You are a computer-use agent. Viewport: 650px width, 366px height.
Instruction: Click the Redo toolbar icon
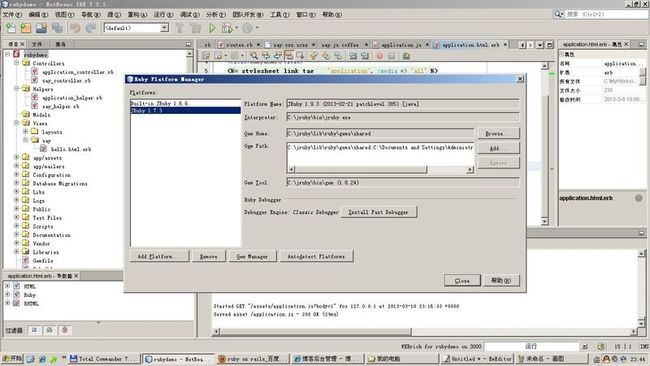click(90, 28)
